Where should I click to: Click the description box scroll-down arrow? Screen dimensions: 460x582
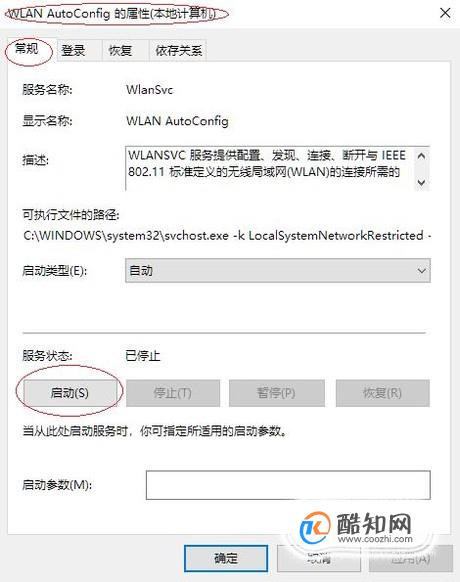(x=421, y=183)
